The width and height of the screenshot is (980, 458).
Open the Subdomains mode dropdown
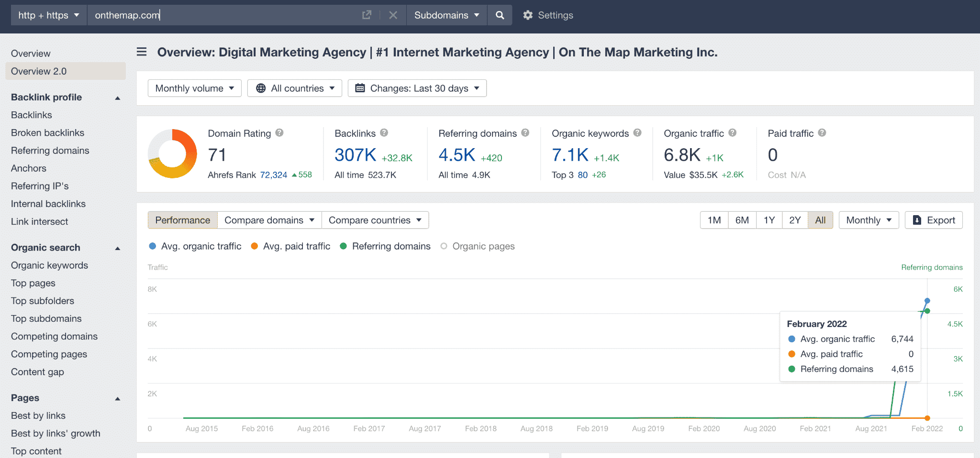[x=447, y=15]
